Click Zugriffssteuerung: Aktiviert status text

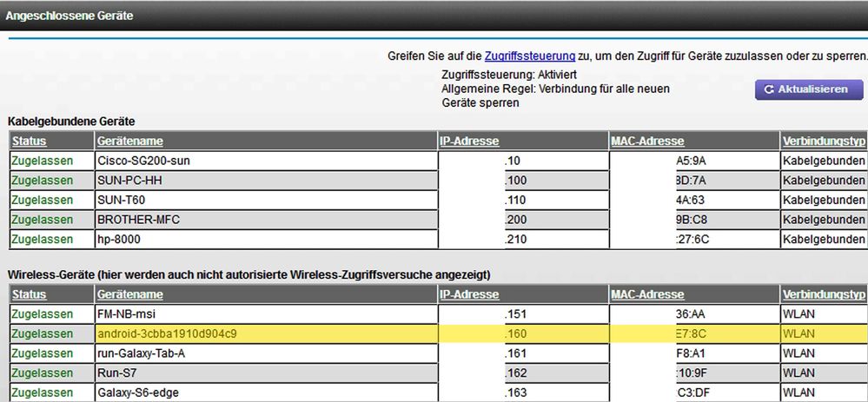pos(509,75)
